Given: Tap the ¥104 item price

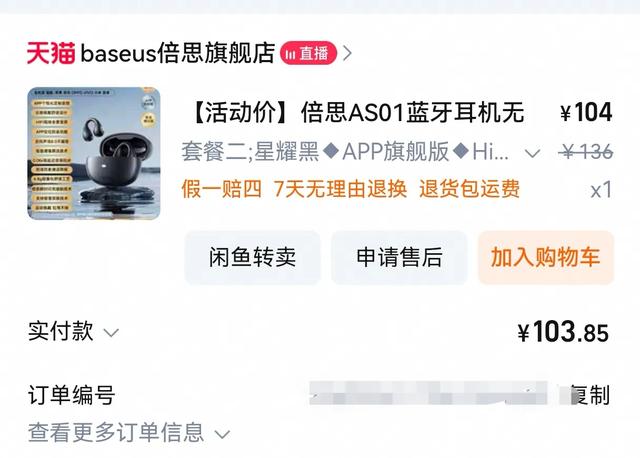Looking at the screenshot, I should 587,112.
